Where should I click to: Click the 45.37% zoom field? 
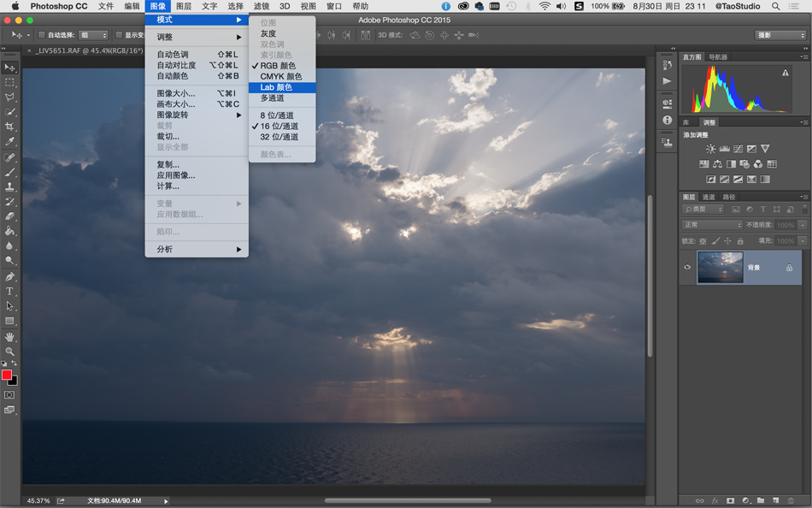[x=38, y=501]
